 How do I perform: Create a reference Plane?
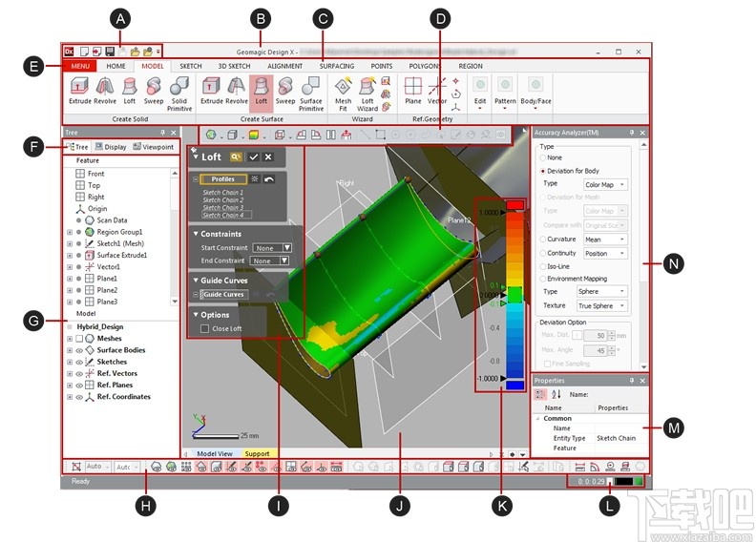[412, 91]
